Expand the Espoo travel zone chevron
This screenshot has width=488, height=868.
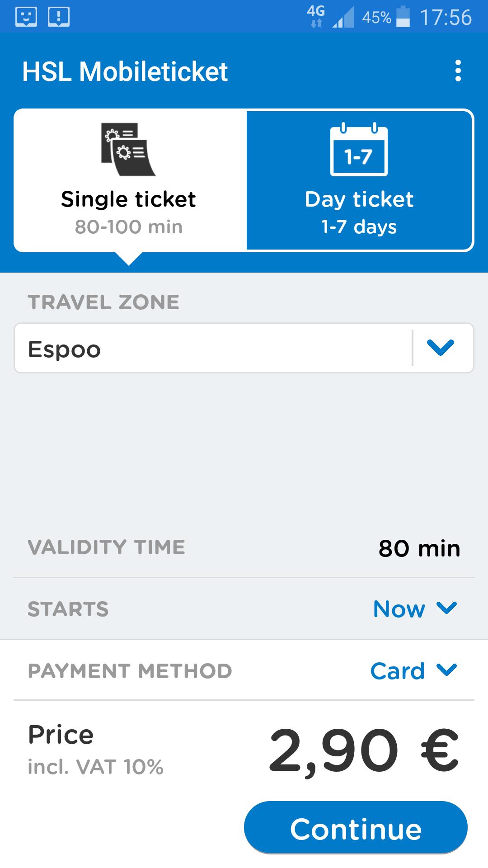pyautogui.click(x=441, y=348)
